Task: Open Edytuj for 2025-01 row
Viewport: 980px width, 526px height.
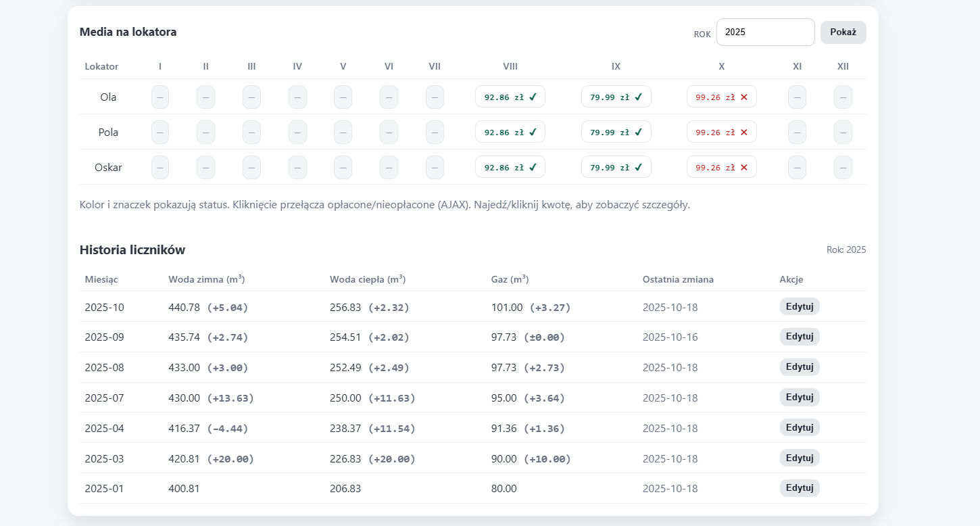Action: click(799, 488)
